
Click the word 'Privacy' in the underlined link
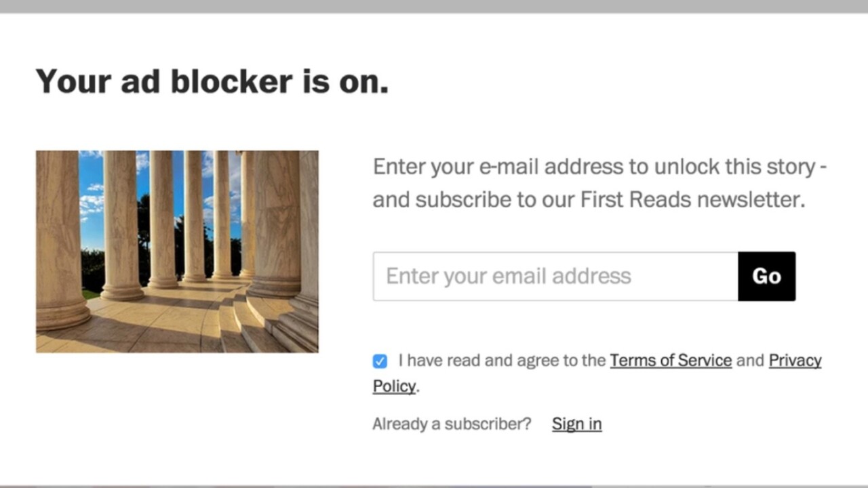tap(795, 361)
